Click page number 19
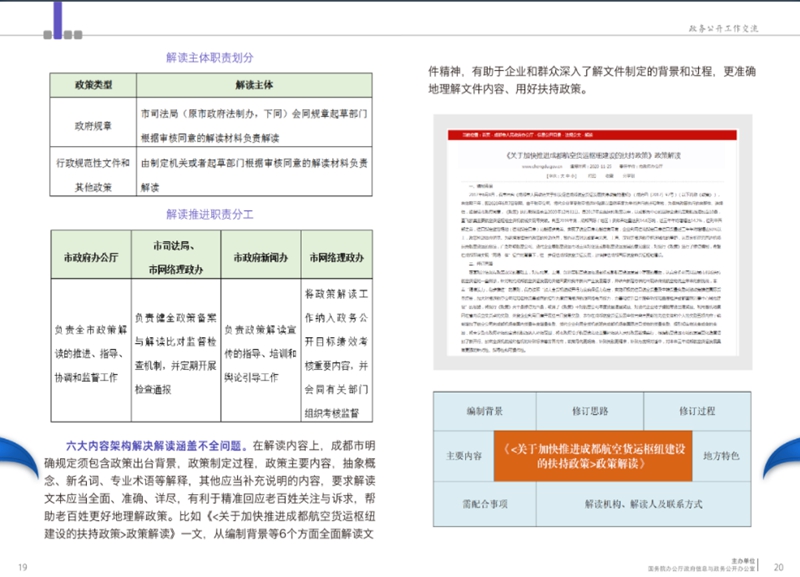This screenshot has height=577, width=800. pos(22,567)
